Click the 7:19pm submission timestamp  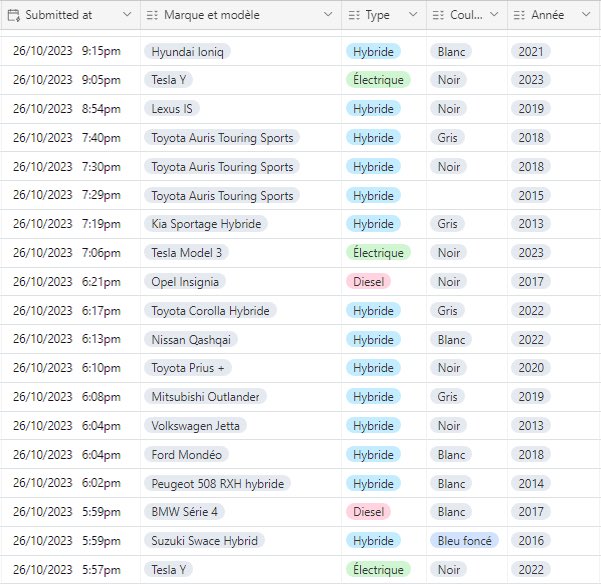coord(67,223)
